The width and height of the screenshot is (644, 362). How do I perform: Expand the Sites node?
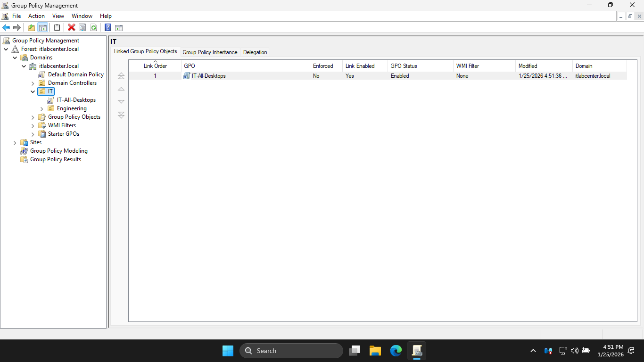click(x=15, y=142)
